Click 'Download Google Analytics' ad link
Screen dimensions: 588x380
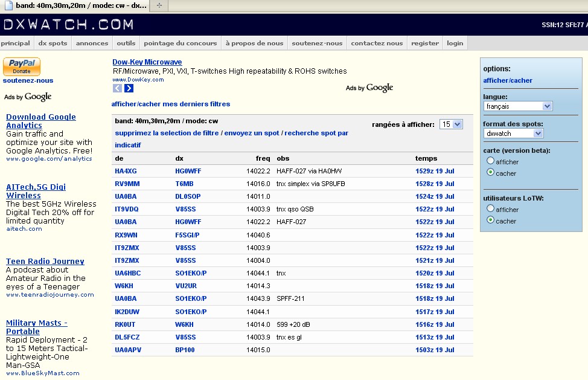point(41,121)
